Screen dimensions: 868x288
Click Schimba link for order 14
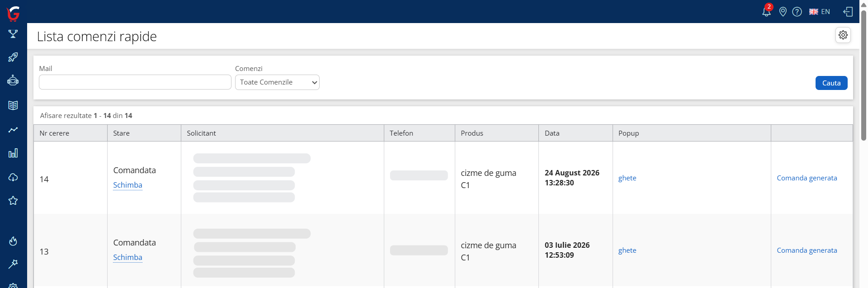(x=127, y=185)
